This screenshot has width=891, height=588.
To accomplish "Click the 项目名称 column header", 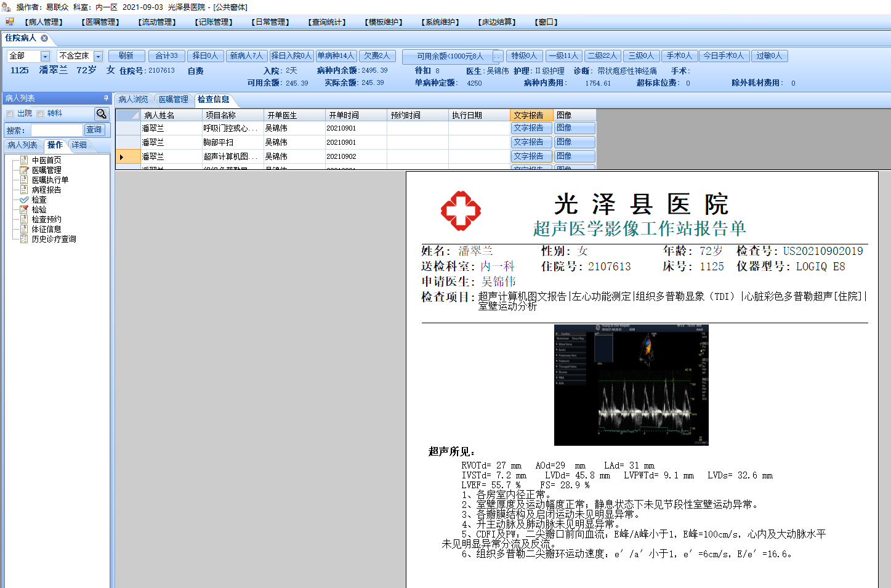I will [x=233, y=115].
